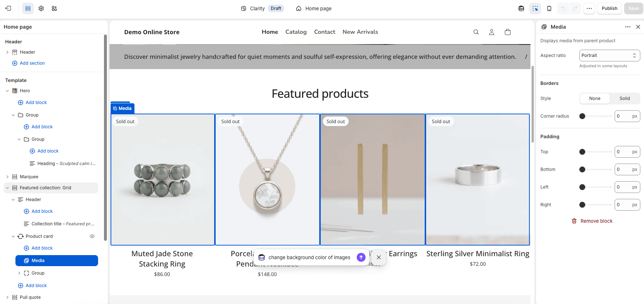The width and height of the screenshot is (644, 304).
Task: Switch to mobile preview icon
Action: click(549, 8)
